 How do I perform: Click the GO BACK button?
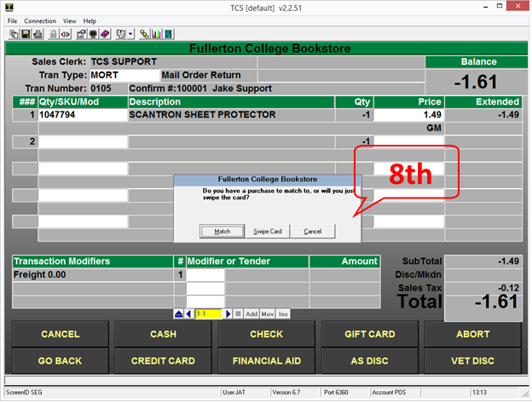click(x=61, y=361)
